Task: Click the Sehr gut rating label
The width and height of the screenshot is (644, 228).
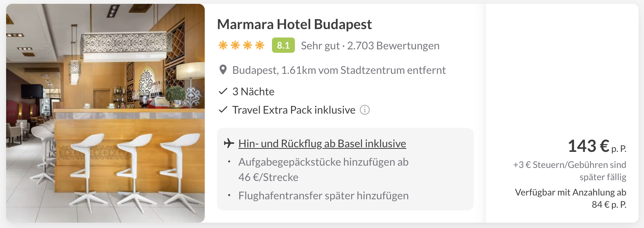Action: pos(320,46)
